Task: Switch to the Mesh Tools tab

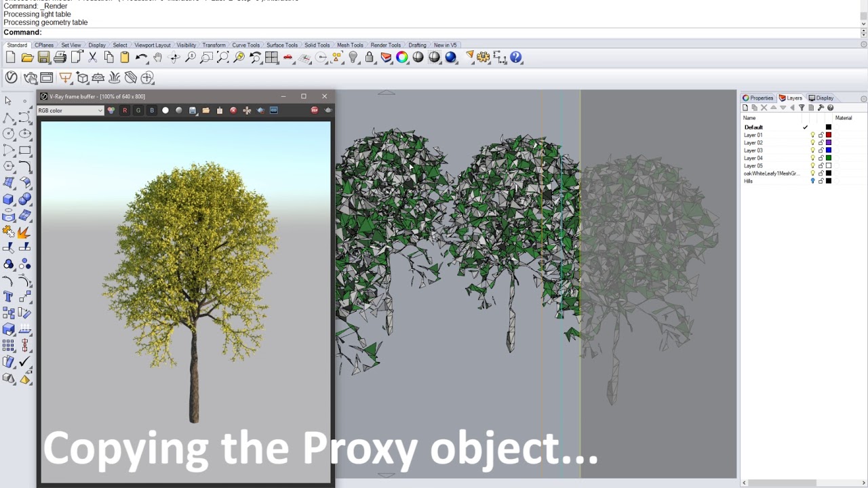Action: point(350,45)
